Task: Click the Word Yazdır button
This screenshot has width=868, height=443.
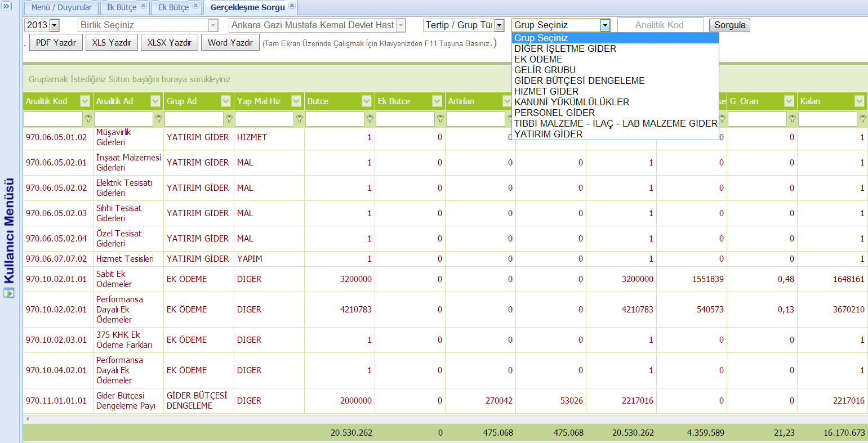Action: [230, 43]
